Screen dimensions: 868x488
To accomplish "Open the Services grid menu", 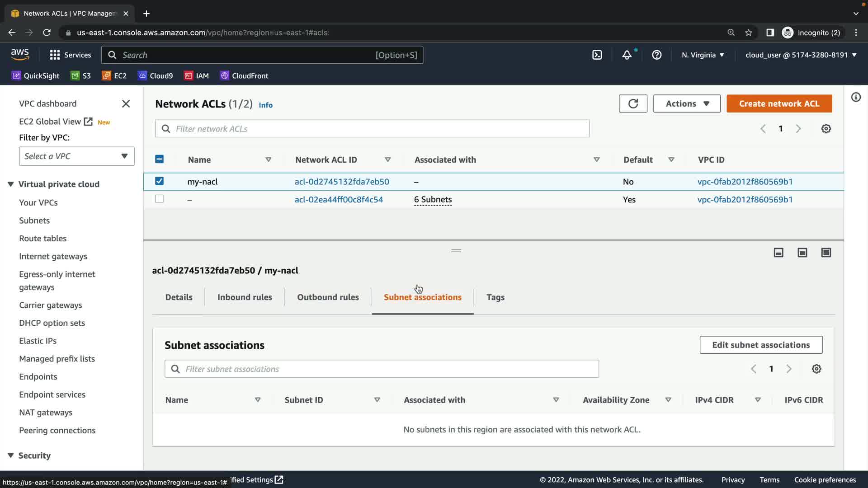I will [55, 55].
